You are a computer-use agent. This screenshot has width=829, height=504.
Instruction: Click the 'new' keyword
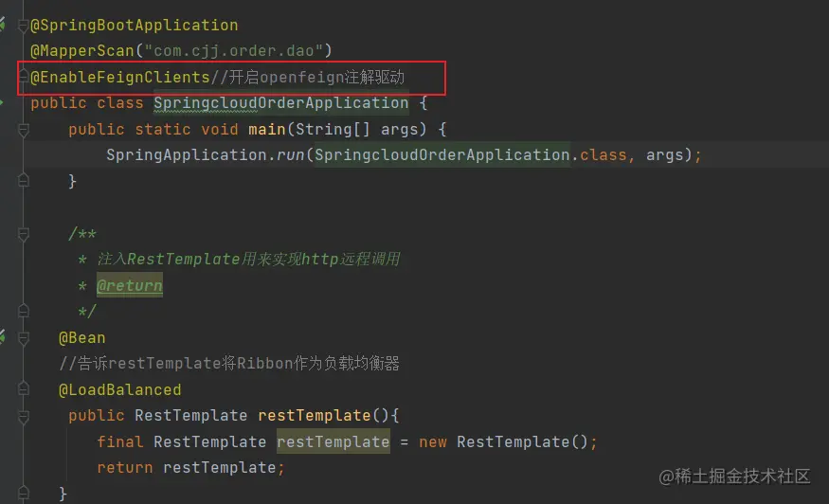(x=432, y=442)
